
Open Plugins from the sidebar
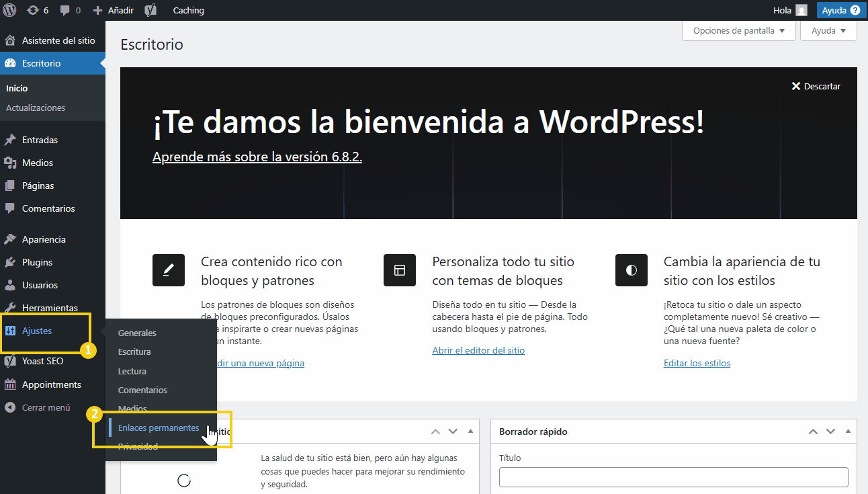37,262
